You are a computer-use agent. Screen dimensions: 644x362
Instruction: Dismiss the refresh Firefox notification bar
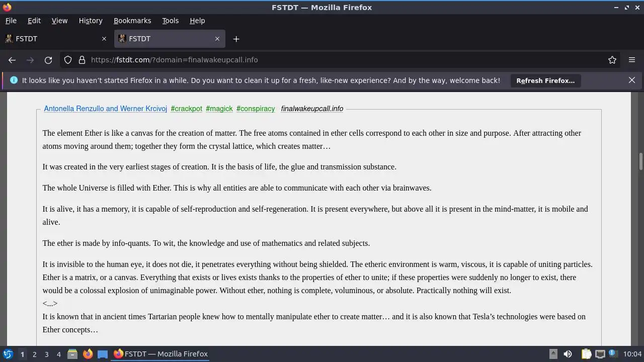point(632,80)
